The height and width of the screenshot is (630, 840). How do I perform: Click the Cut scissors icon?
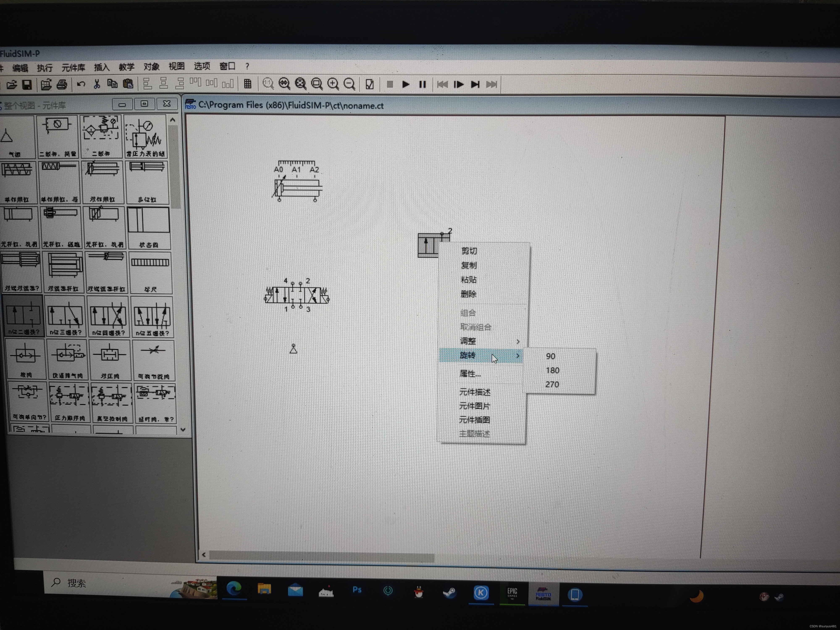tap(97, 84)
